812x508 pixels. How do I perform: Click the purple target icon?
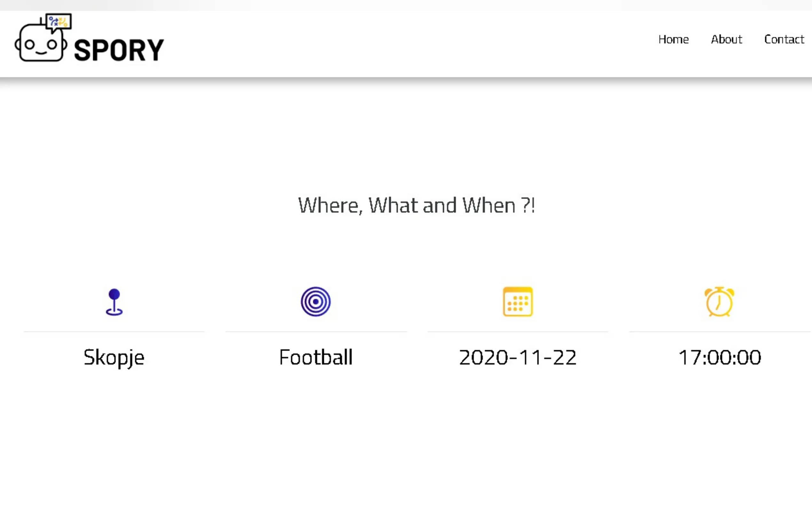click(x=316, y=302)
